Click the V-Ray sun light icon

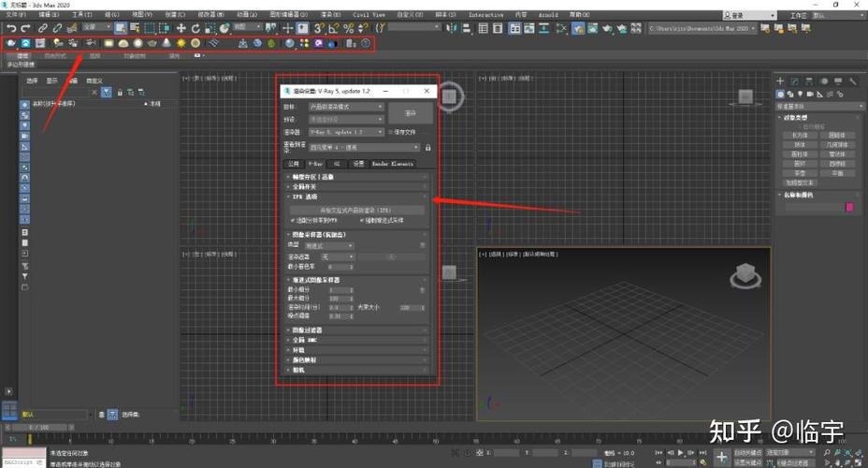[181, 43]
